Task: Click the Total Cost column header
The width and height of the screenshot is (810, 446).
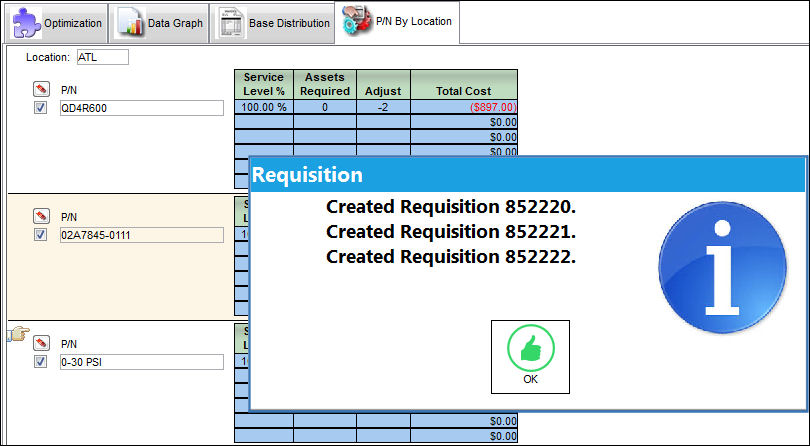Action: (464, 84)
